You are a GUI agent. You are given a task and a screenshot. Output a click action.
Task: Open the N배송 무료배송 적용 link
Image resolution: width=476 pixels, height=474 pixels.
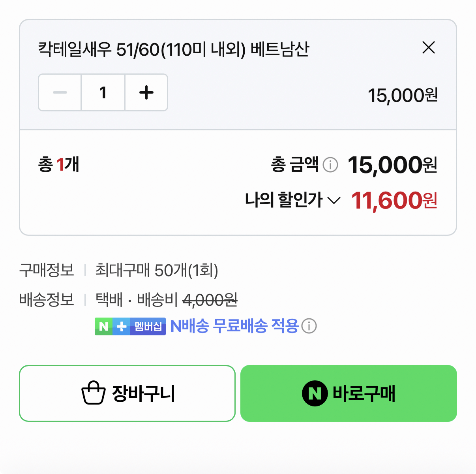[233, 325]
